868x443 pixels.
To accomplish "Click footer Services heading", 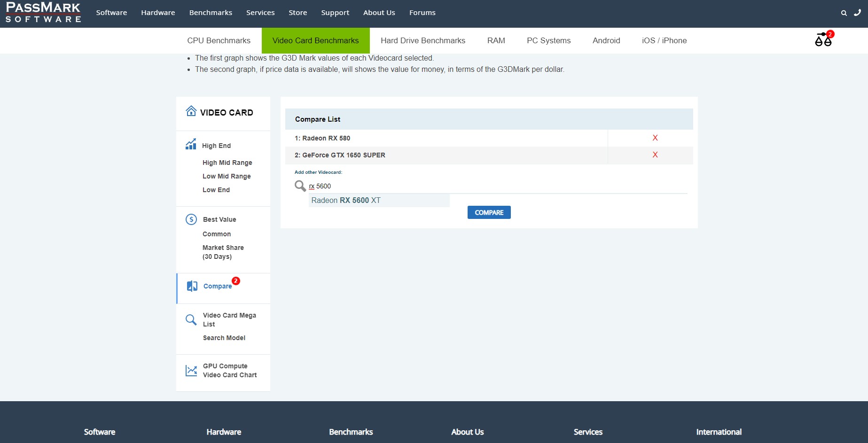I will [588, 432].
